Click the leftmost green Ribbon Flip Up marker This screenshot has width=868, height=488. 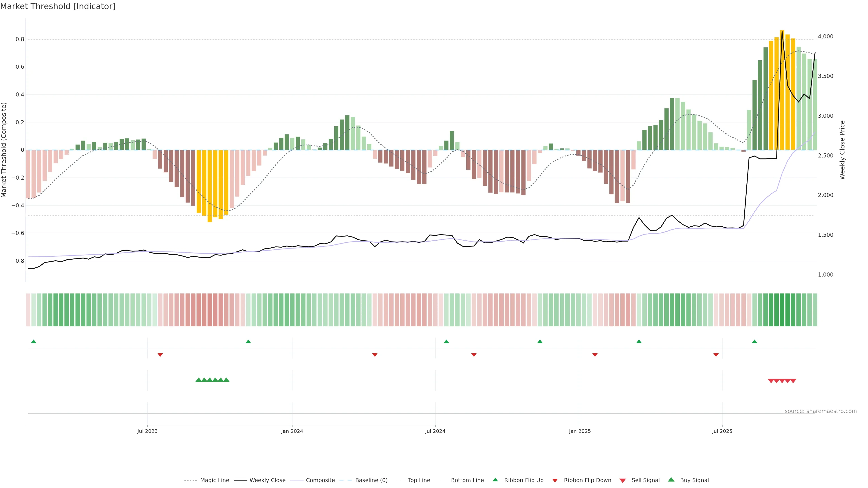pyautogui.click(x=33, y=342)
